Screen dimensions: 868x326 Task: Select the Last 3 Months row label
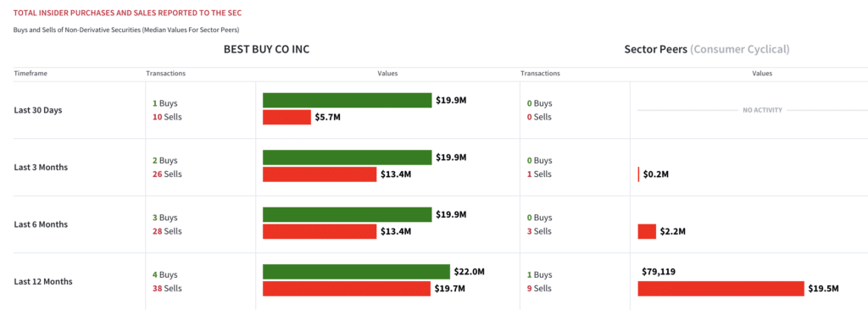(x=41, y=167)
